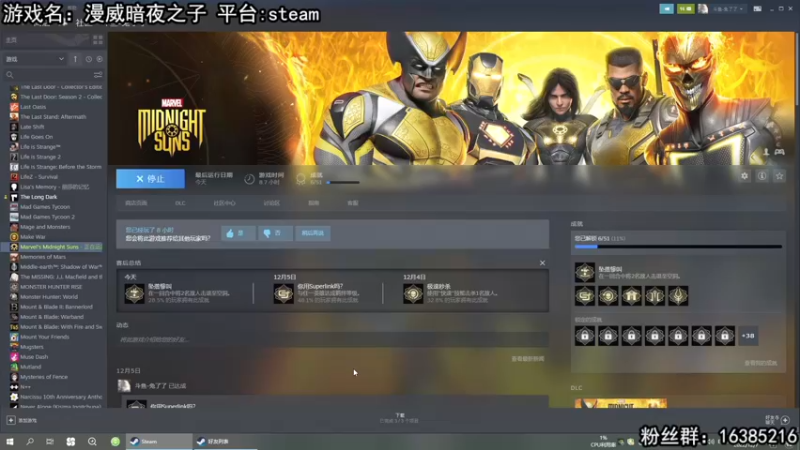
Task: Open the Store Page tab
Action: tap(136, 203)
